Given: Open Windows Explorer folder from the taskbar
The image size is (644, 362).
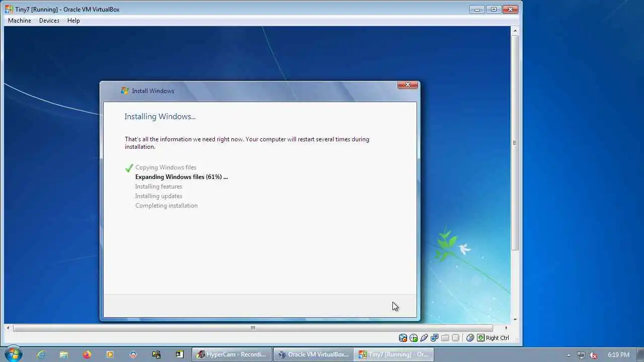Looking at the screenshot, I should [x=64, y=354].
